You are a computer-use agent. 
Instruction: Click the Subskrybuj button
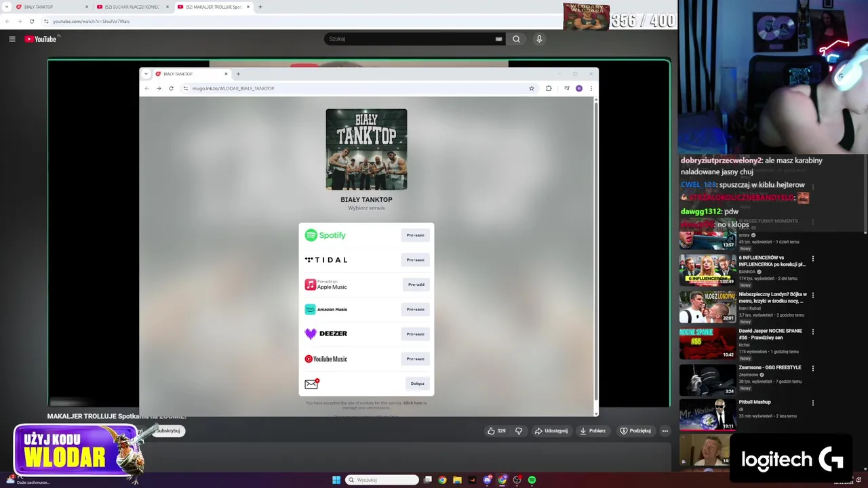167,430
